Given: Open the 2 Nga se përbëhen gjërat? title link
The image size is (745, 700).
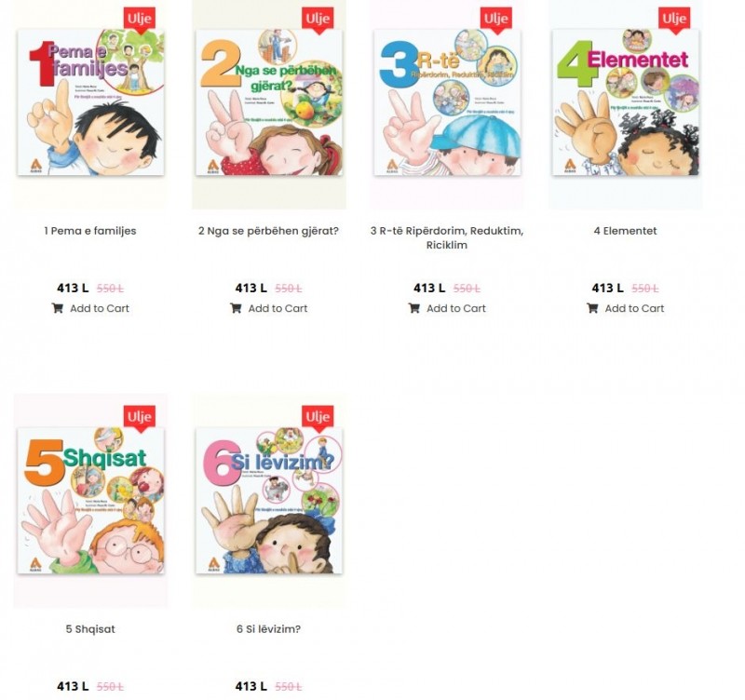Looking at the screenshot, I should (x=268, y=231).
